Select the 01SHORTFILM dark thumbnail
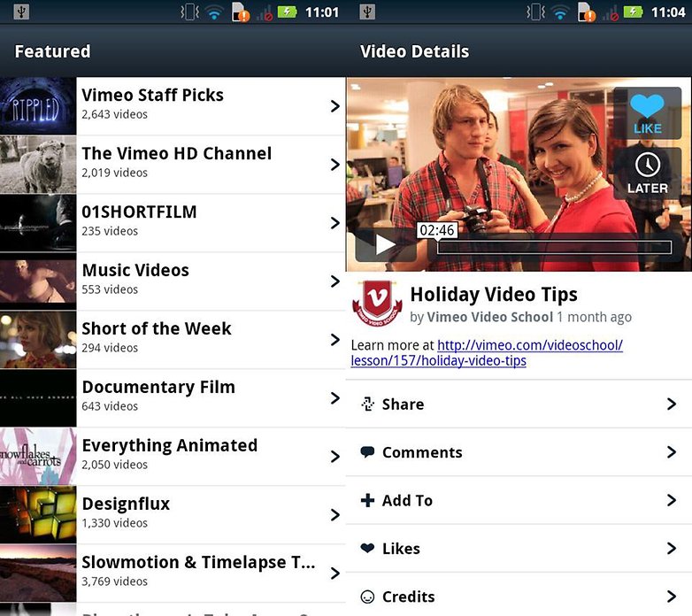692x616 pixels. [38, 223]
